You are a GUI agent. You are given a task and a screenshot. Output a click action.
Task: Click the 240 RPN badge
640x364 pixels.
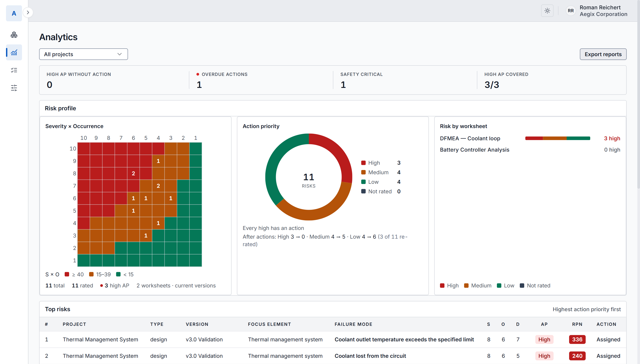coord(577,356)
